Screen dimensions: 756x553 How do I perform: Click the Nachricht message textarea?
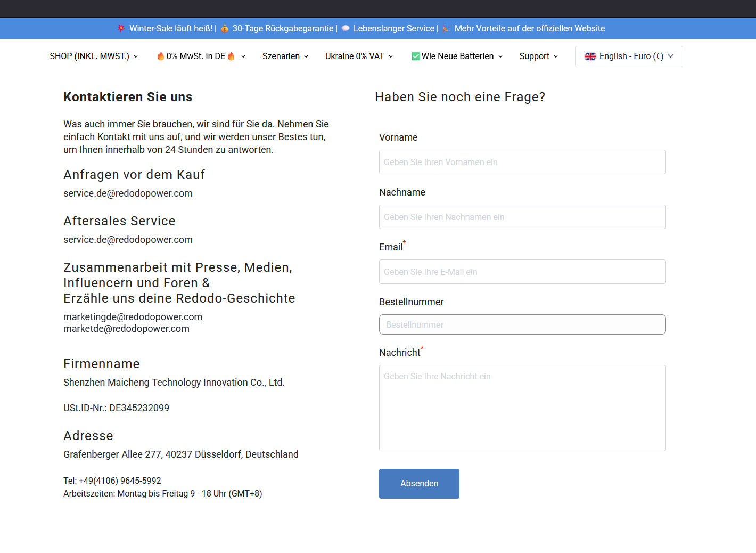pyautogui.click(x=522, y=408)
